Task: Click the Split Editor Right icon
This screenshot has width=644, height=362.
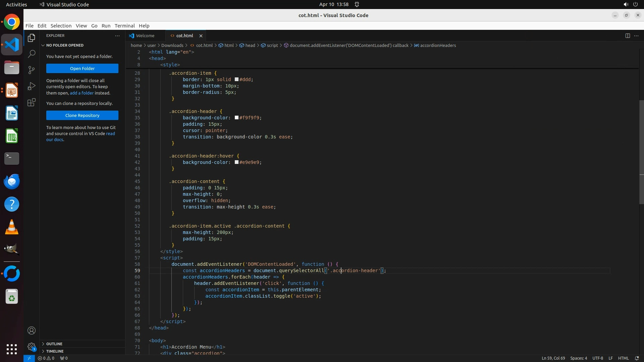Action: tap(627, 36)
